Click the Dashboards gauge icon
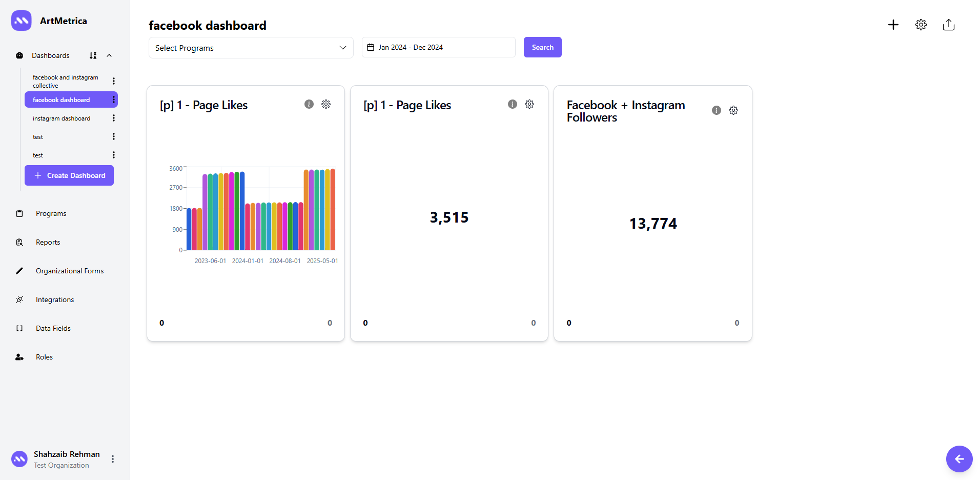Screen dimensions: 980x480 pos(19,55)
